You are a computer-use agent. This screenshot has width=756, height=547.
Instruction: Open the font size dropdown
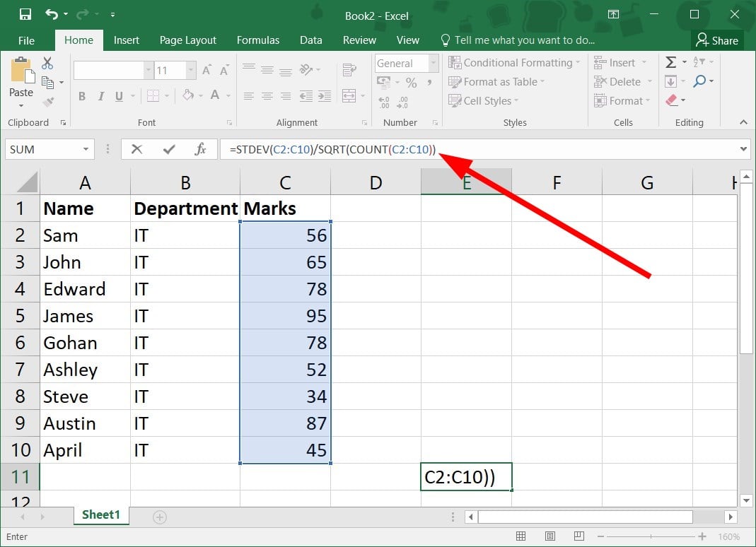191,71
